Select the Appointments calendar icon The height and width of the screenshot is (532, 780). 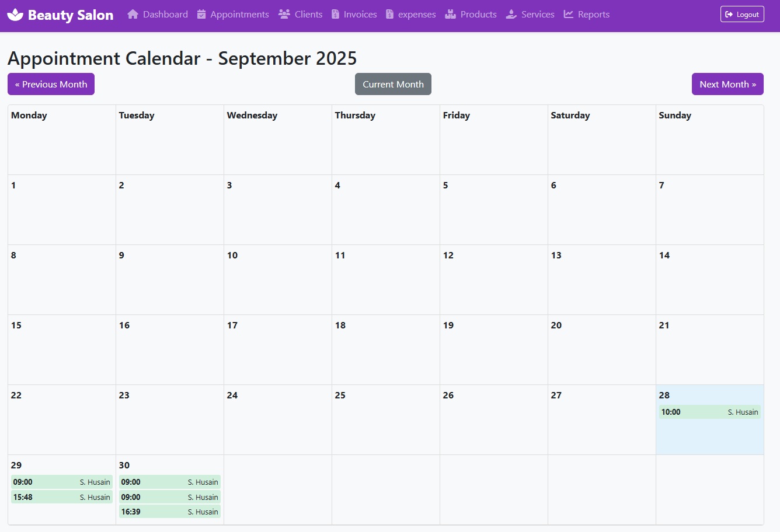click(201, 14)
